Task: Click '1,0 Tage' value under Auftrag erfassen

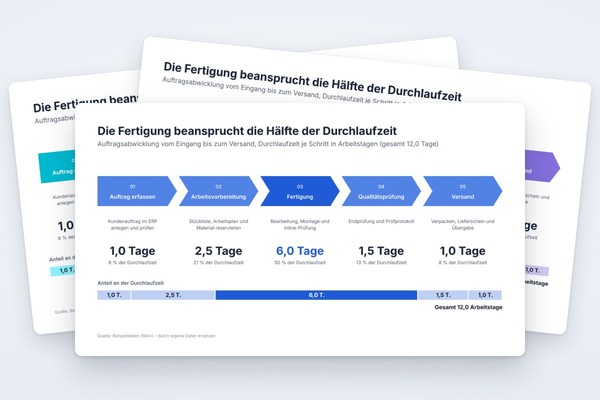Action: point(132,251)
